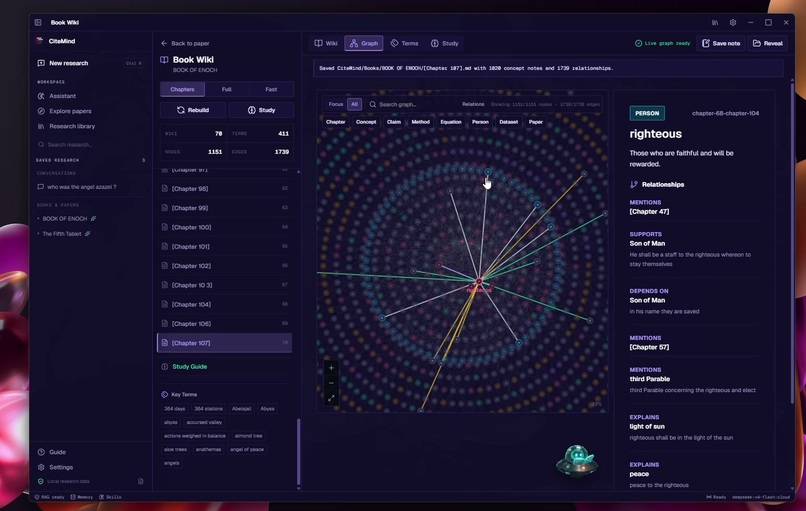Click the robot UFO assistant mascot
The height and width of the screenshot is (511, 806).
pos(578,461)
